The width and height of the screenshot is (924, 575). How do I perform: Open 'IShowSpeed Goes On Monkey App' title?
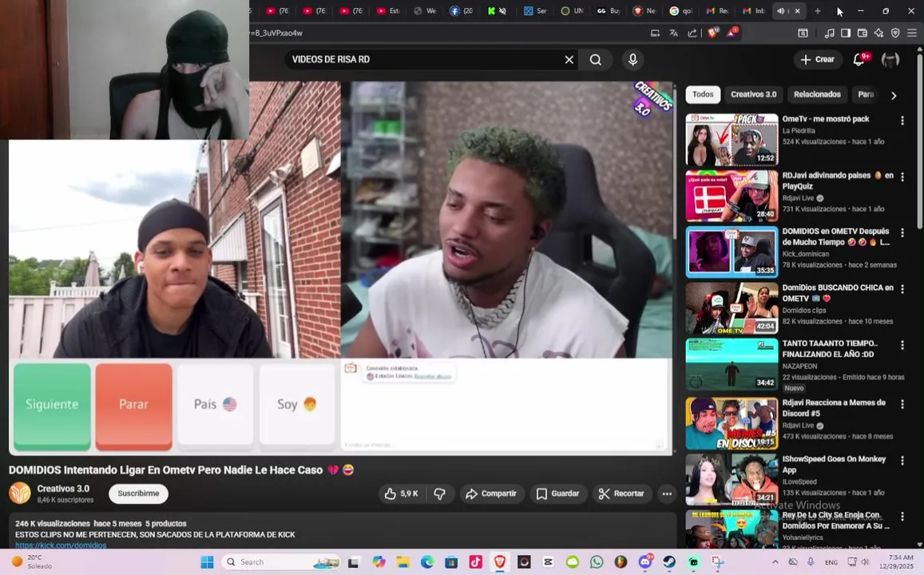pos(834,464)
